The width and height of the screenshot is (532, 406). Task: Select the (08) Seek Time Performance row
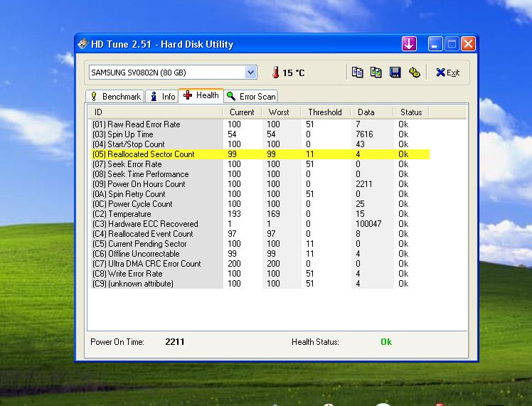tap(260, 174)
